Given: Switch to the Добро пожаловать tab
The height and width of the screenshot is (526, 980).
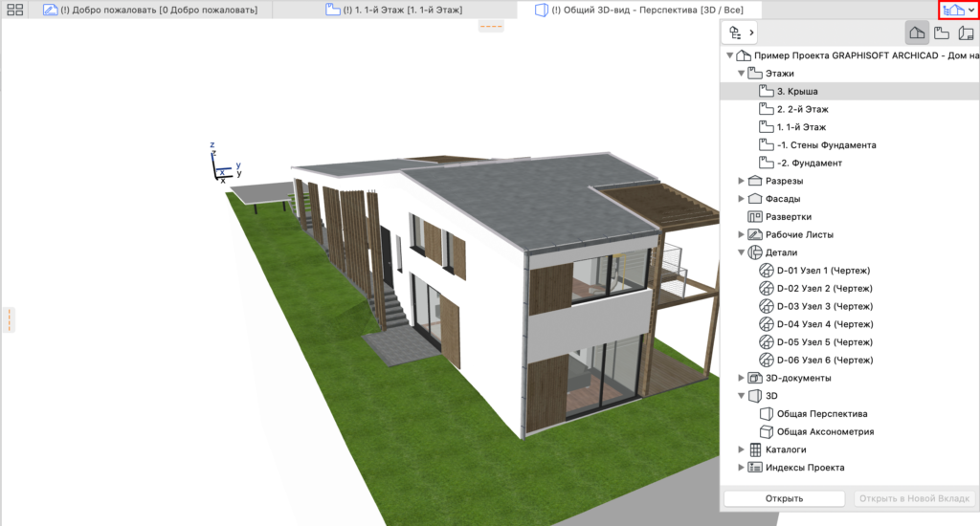Looking at the screenshot, I should pyautogui.click(x=151, y=11).
